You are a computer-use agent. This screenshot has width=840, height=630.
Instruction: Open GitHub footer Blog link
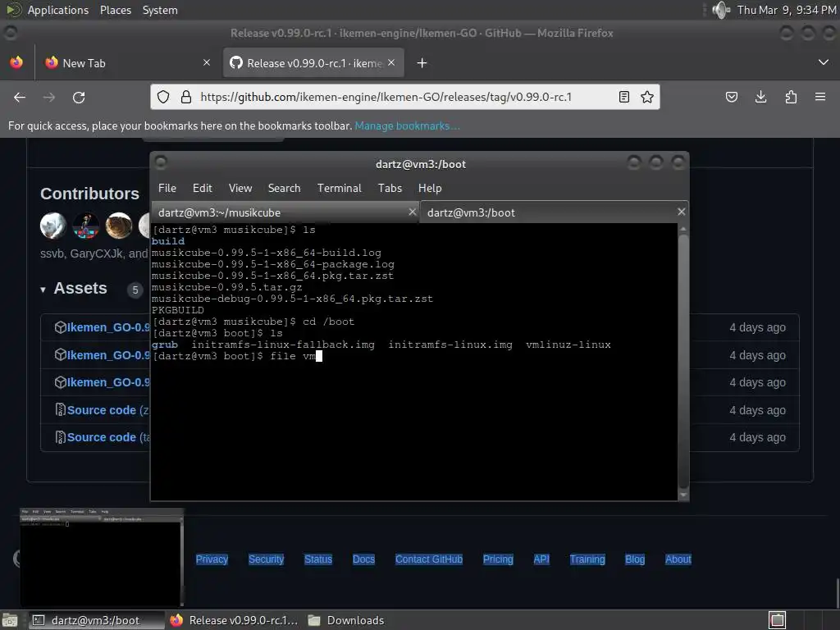(635, 559)
